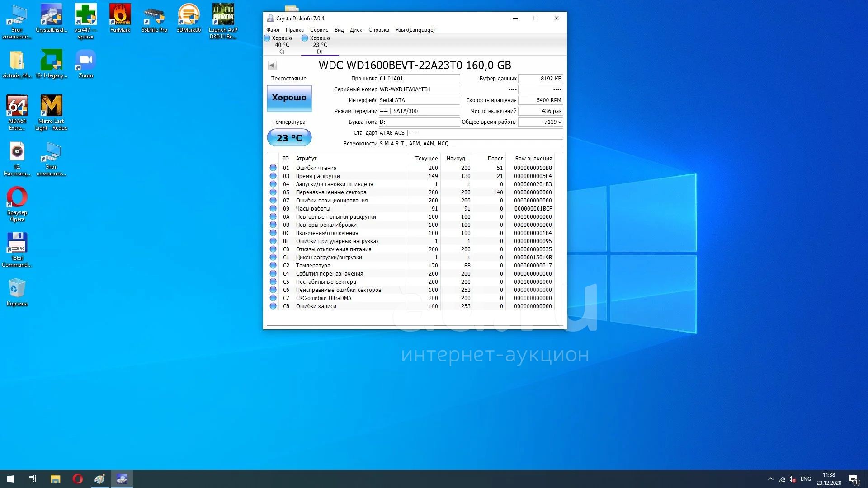Click the firmware field 01.01A01
Screen dimensions: 868x488
[419, 79]
